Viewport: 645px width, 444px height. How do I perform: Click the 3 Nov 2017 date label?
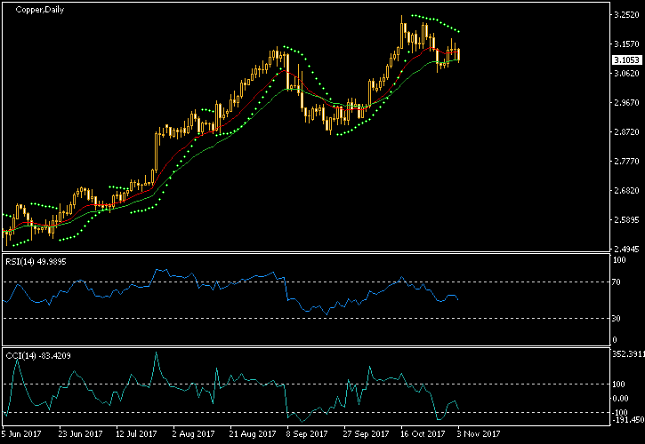478,434
